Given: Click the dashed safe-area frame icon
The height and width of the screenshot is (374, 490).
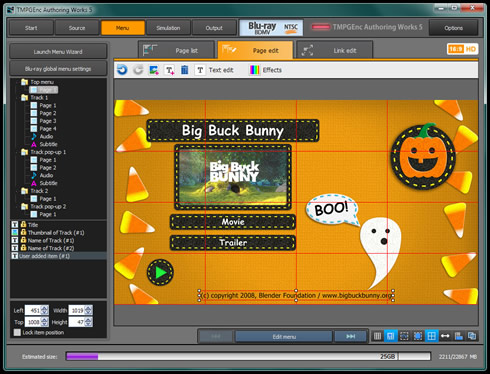Looking at the screenshot, I should (x=404, y=336).
